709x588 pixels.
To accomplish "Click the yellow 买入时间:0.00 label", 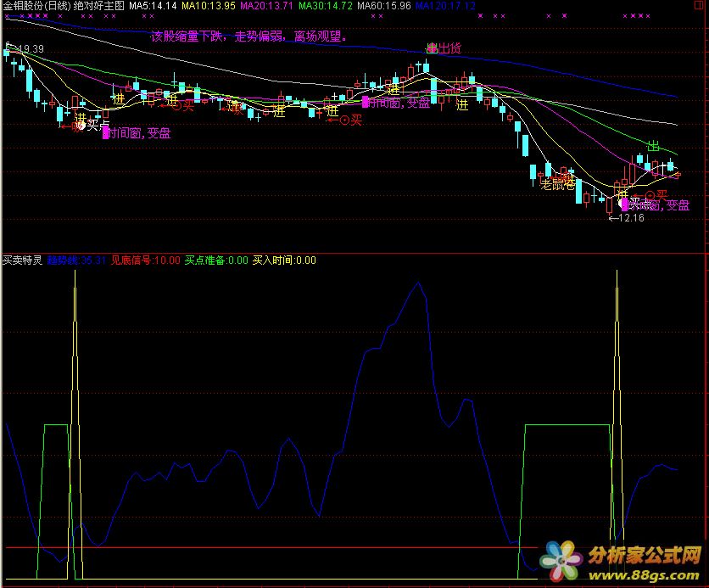I will click(284, 260).
